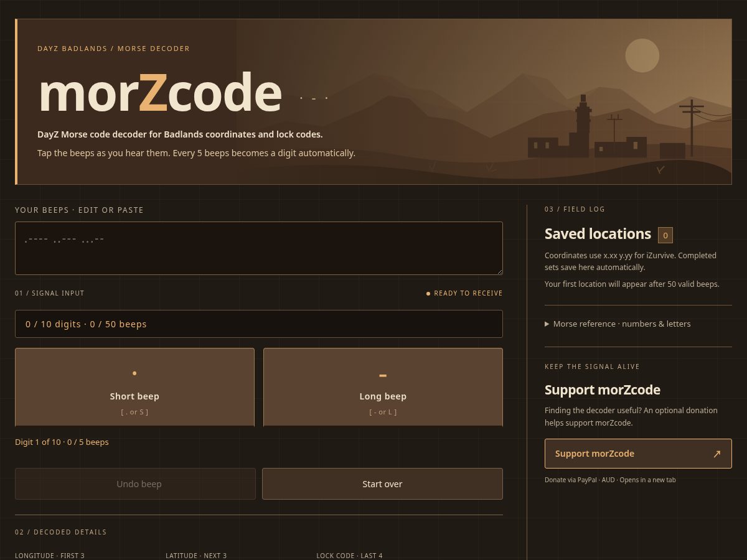
Task: Click the 'Saved locations' heading
Action: 598,234
